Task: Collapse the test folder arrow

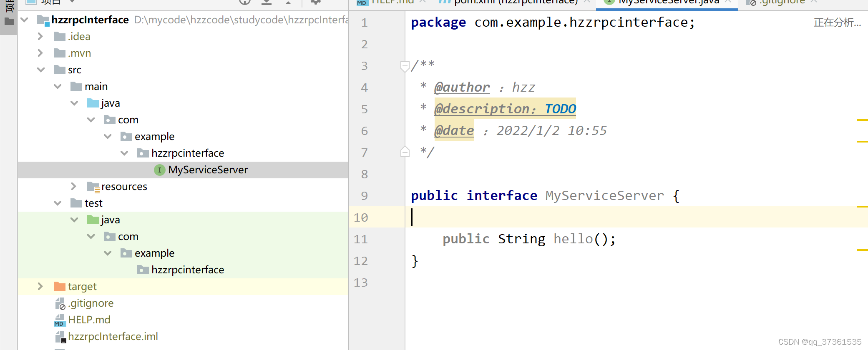Action: [x=58, y=203]
